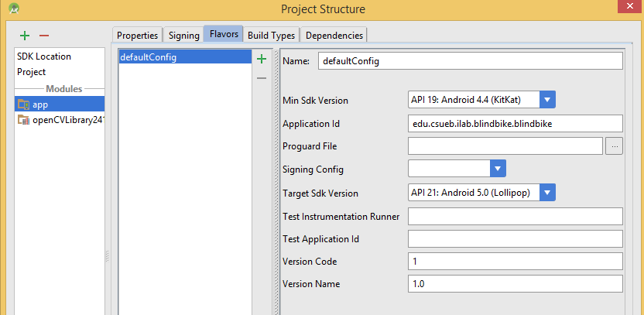Select SDK Location in the sidebar
The width and height of the screenshot is (644, 315).
click(44, 56)
